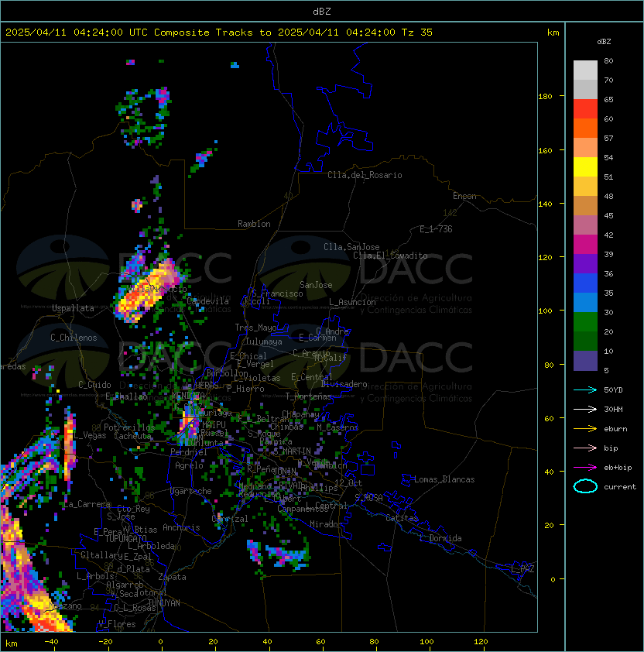Click the 'Clla.del_Rosario' map label
This screenshot has height=652, width=644.
pos(365,175)
